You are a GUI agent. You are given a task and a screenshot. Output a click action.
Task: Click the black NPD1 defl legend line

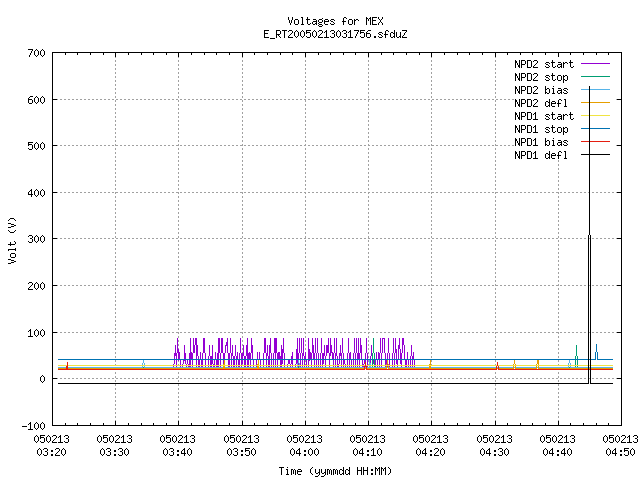tap(595, 155)
